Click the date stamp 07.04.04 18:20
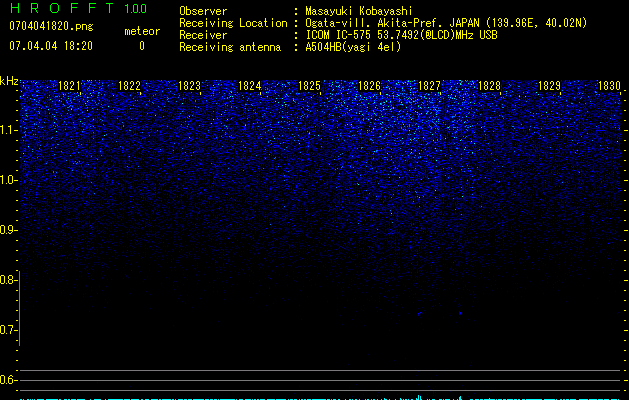This screenshot has height=400, width=629. pyautogui.click(x=51, y=46)
